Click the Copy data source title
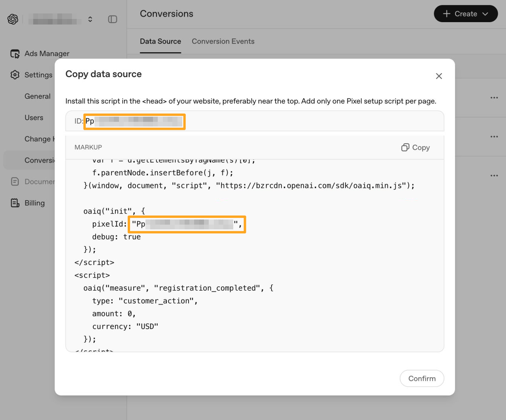 [104, 74]
